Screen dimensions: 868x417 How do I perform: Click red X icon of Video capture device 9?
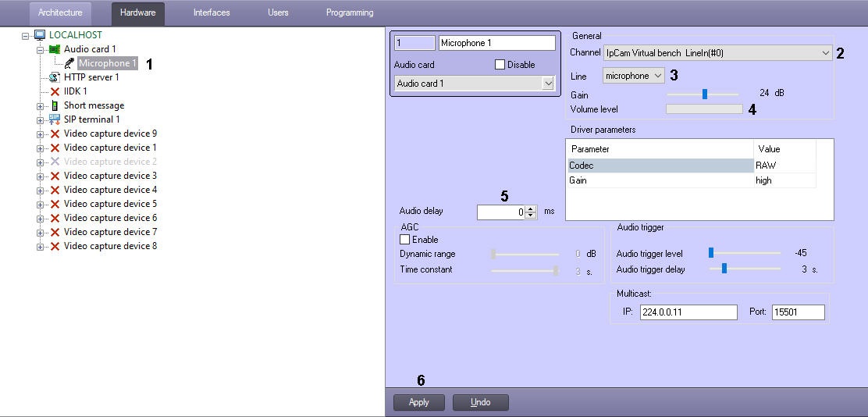(55, 134)
